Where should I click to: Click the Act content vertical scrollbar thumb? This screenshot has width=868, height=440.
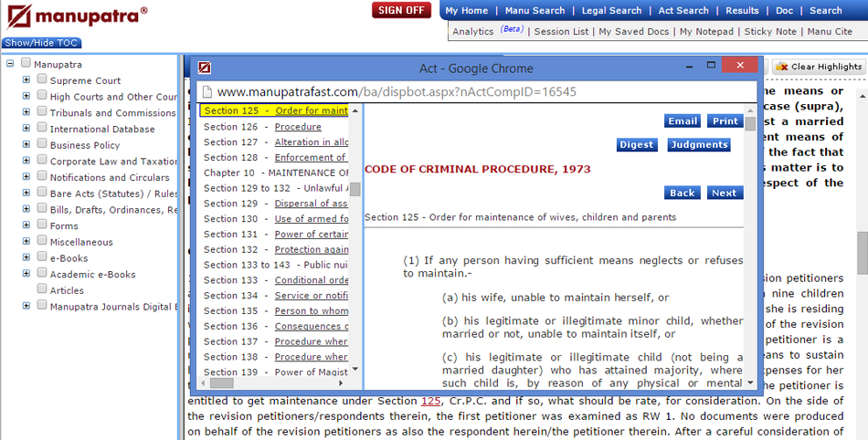pos(750,124)
